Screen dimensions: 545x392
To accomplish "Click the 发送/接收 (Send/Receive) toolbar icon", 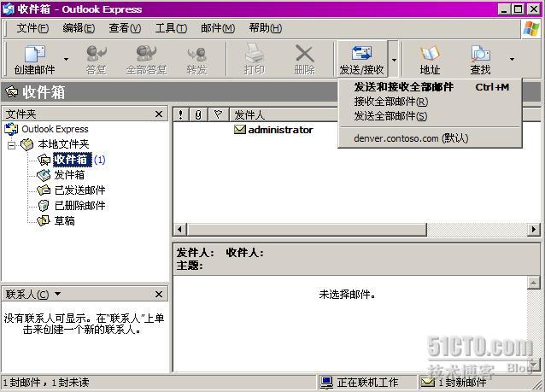I will click(361, 60).
